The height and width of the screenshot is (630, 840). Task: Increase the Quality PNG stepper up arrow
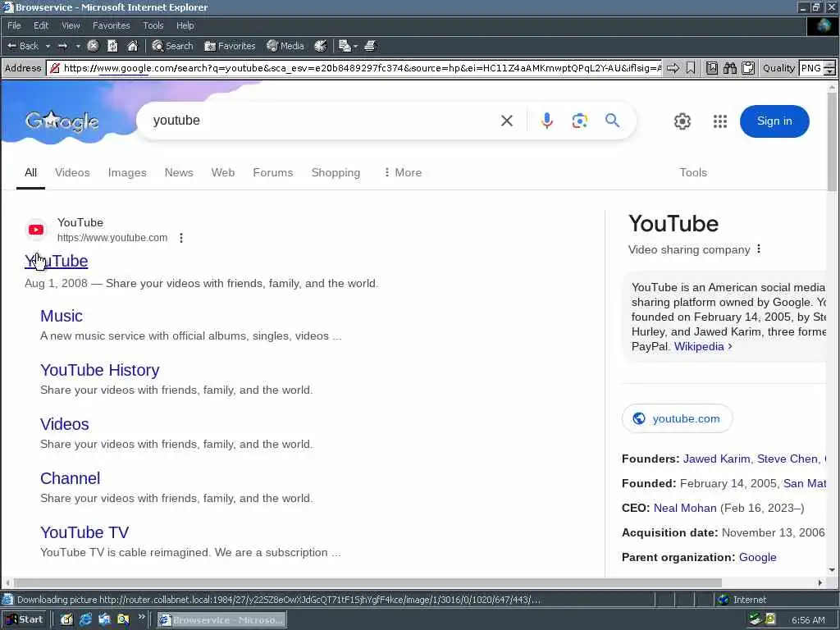pos(830,65)
